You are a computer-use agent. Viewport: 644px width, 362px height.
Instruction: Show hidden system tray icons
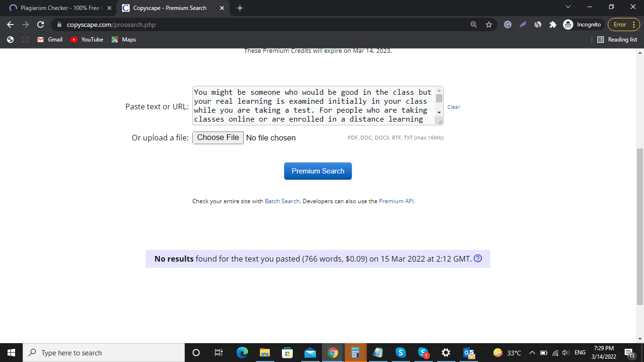(x=532, y=353)
